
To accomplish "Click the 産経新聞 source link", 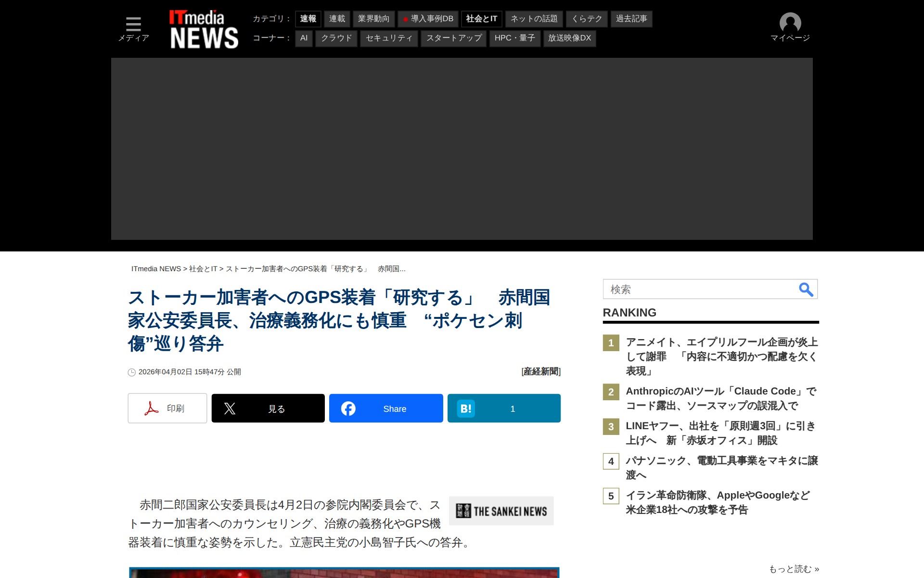I will (x=541, y=371).
